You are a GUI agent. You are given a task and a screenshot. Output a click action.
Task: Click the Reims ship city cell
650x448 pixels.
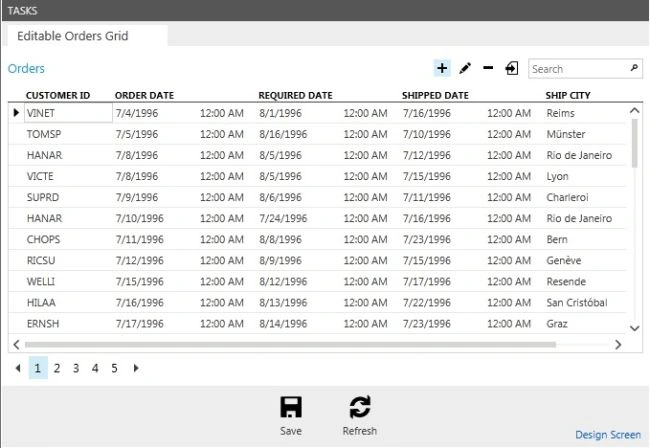point(560,113)
